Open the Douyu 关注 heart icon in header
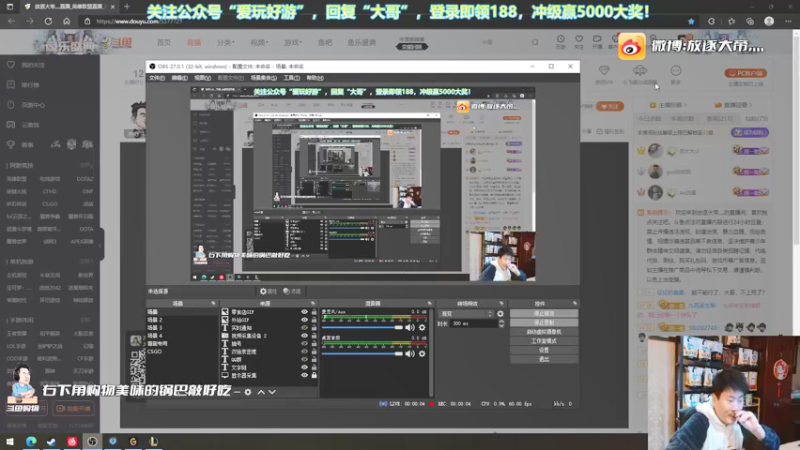The height and width of the screenshot is (450, 800). tap(579, 41)
